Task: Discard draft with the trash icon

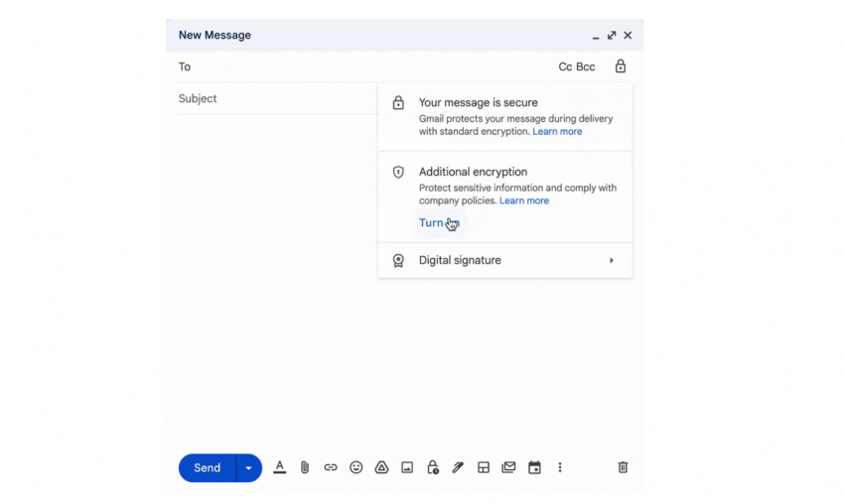Action: click(623, 467)
